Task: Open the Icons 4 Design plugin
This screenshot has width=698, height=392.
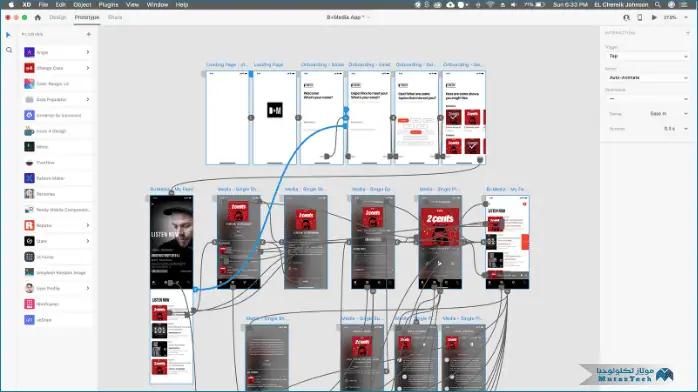Action: [x=57, y=131]
